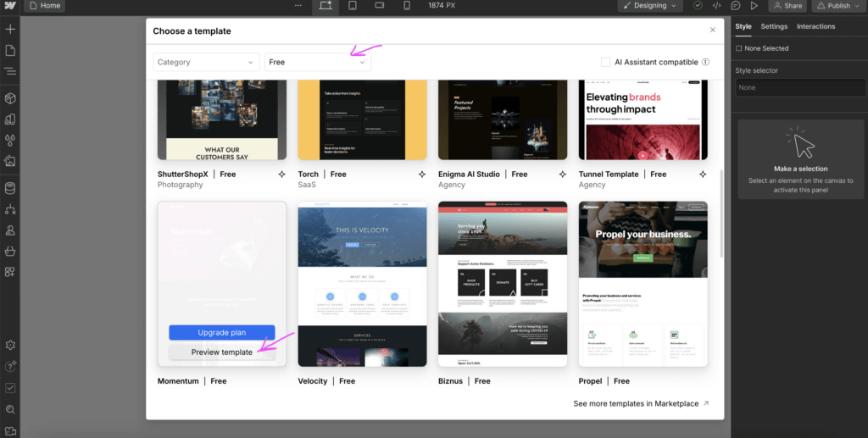Select the Velocity template thumbnail
Viewport: 868px width, 438px height.
363,284
